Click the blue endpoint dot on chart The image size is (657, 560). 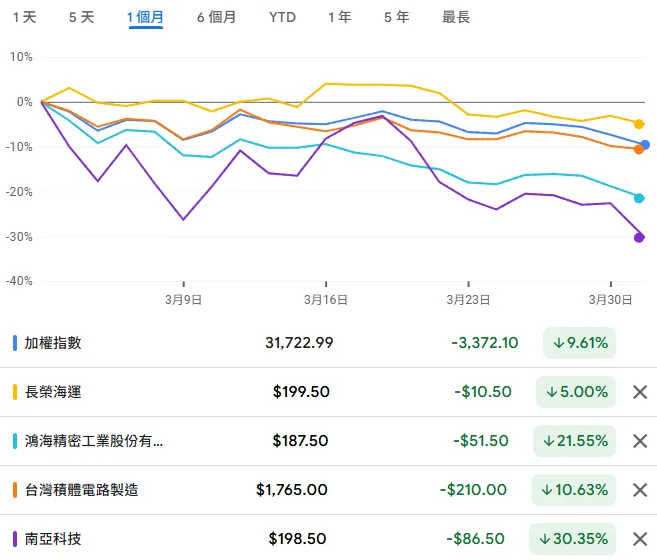click(x=645, y=145)
